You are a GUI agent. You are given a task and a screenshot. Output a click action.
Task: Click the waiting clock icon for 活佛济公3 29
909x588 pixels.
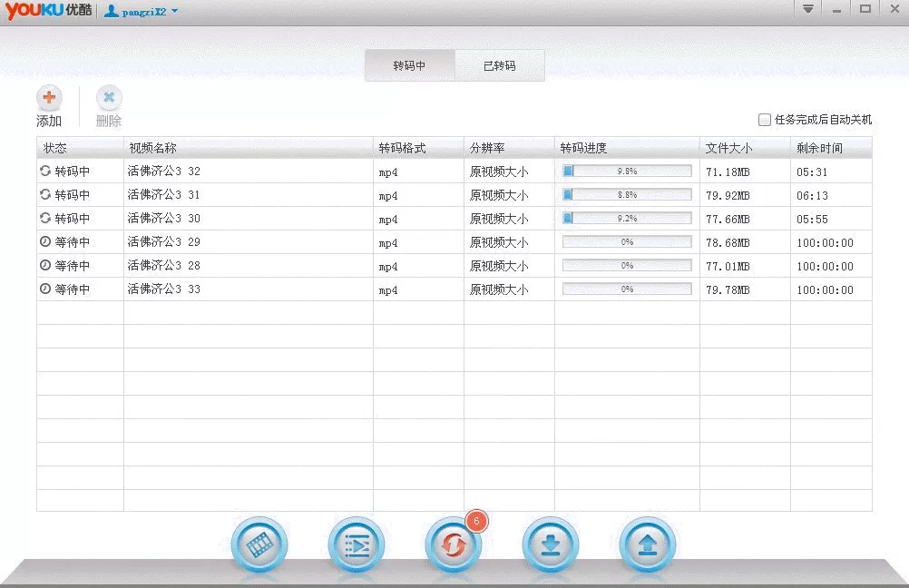click(x=45, y=241)
